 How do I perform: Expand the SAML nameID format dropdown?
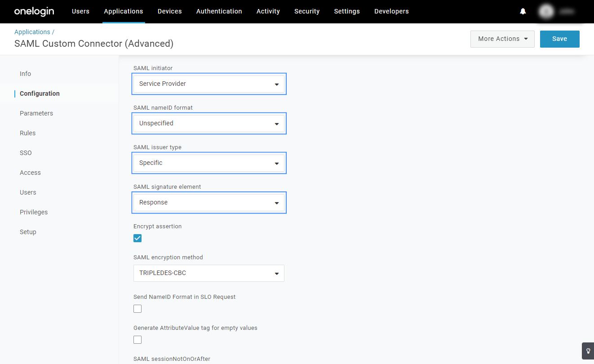(x=209, y=124)
